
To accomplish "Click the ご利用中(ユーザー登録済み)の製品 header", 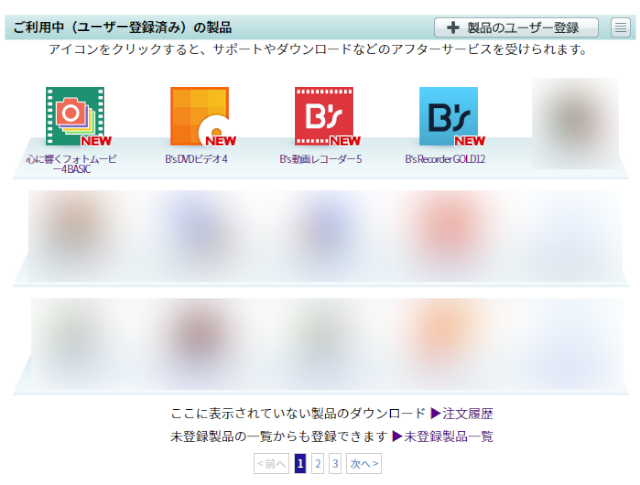I will coord(122,28).
